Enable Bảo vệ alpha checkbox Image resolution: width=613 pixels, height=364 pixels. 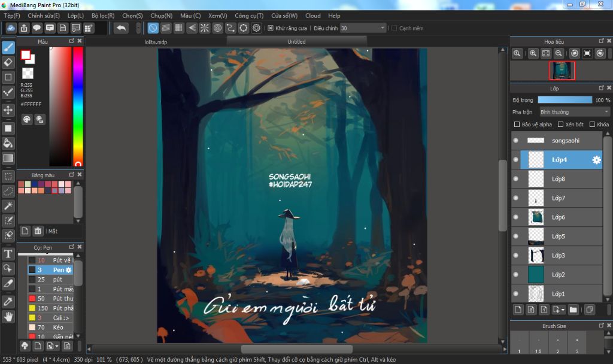tap(517, 125)
